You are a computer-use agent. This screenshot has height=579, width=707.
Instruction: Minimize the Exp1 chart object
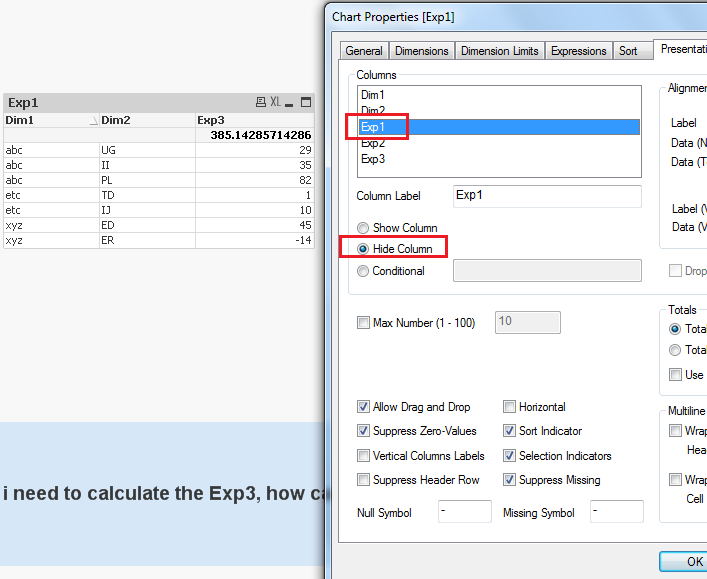pos(290,102)
